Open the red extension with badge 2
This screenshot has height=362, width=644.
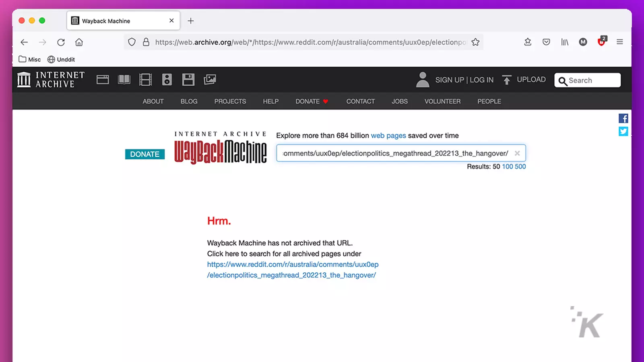coord(602,41)
